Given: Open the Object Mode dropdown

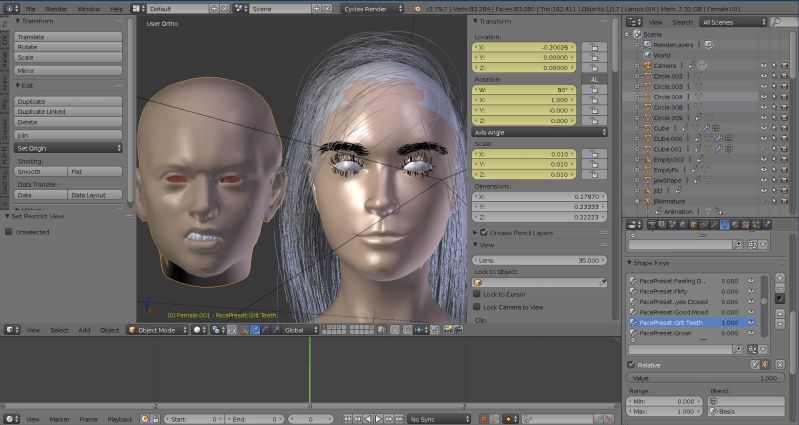Looking at the screenshot, I should click(157, 330).
